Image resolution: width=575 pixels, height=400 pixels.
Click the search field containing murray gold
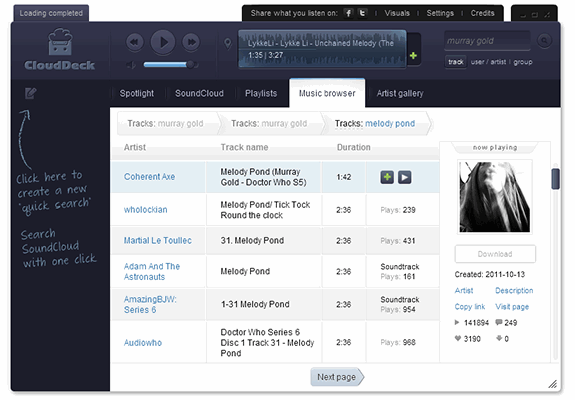tap(487, 41)
